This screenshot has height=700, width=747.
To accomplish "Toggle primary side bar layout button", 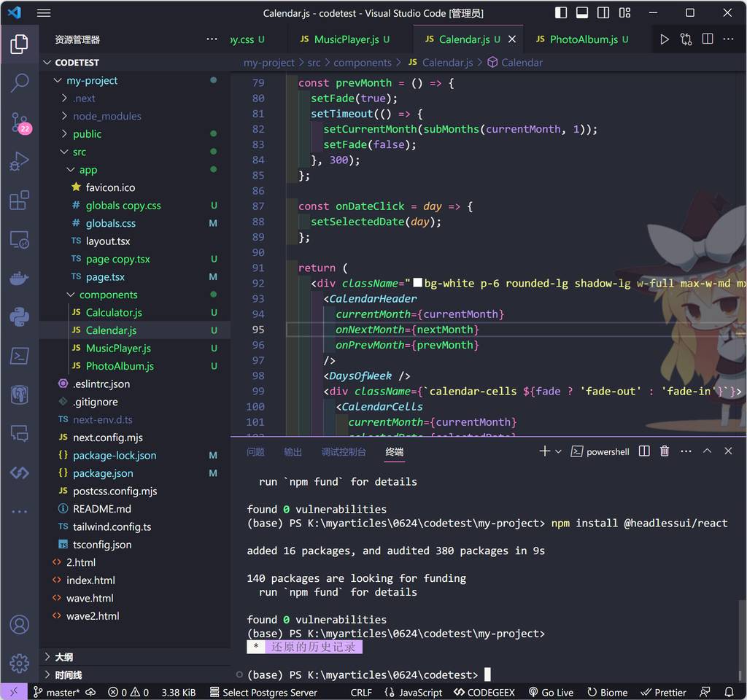I will (x=561, y=13).
